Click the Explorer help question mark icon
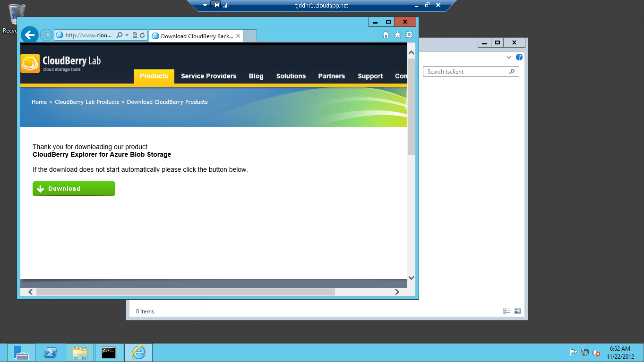The width and height of the screenshot is (644, 362). tap(519, 57)
